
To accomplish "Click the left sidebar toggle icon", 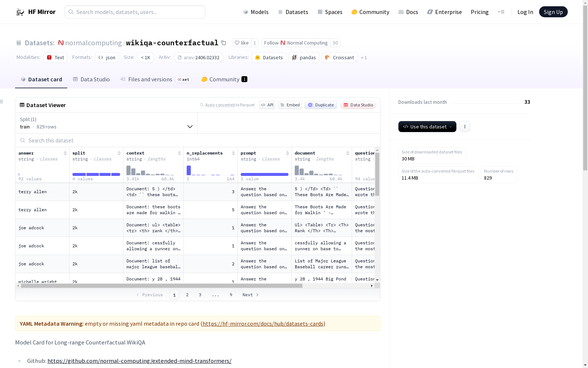I will (2, 102).
